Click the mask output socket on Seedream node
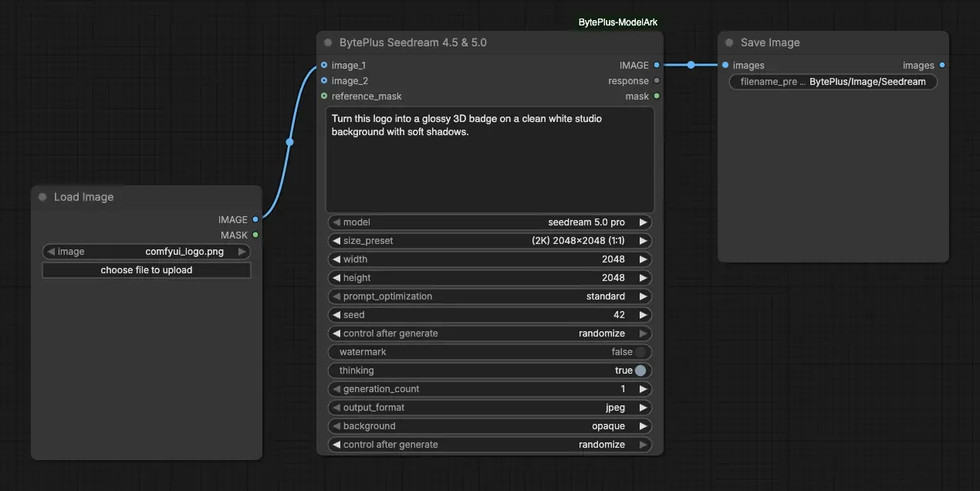 tap(657, 96)
